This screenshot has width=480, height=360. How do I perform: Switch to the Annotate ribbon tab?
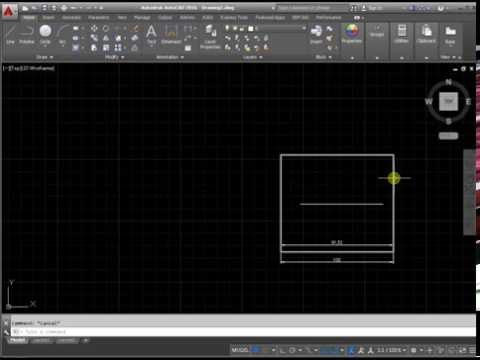pyautogui.click(x=71, y=17)
